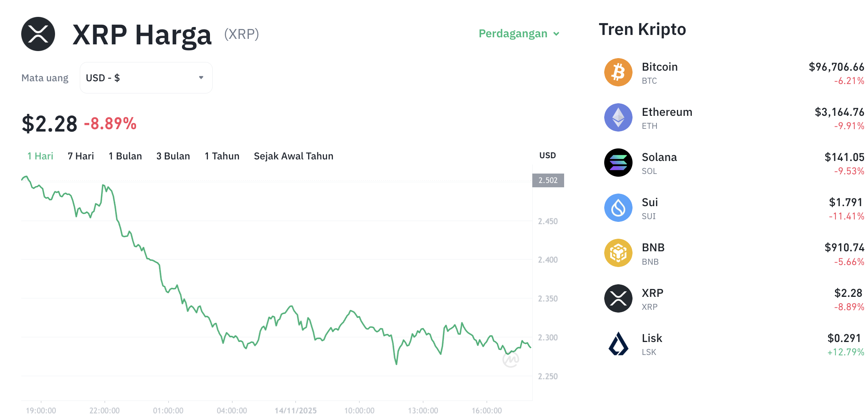868x417 pixels.
Task: Select the Sejak Awal Tahun range
Action: [293, 156]
